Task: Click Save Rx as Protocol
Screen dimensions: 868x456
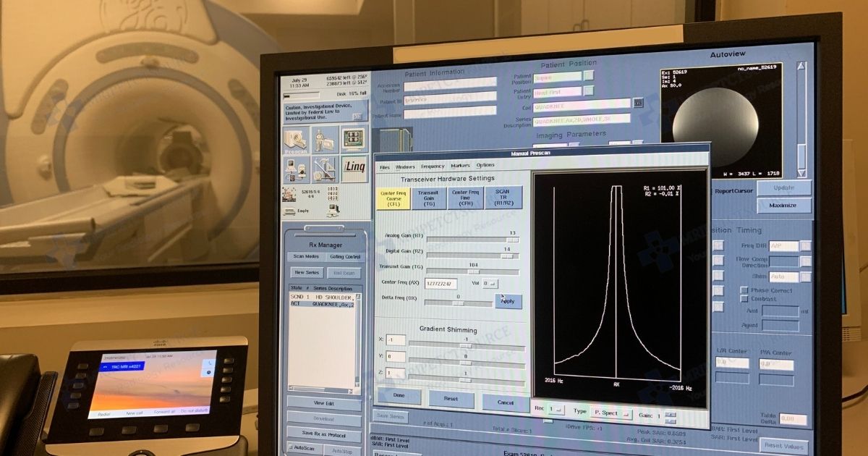Action: pyautogui.click(x=324, y=434)
